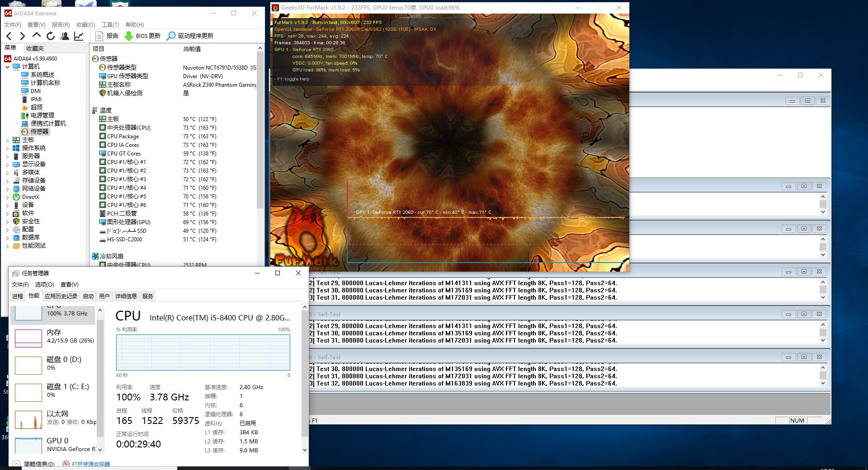Open the AIDA64 文件(F) menu

(x=13, y=24)
